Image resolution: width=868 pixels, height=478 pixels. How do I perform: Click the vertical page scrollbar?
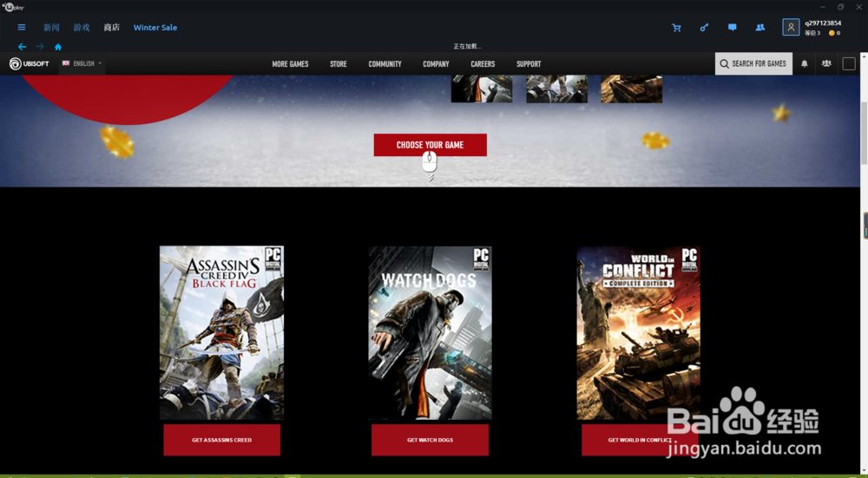[x=865, y=133]
